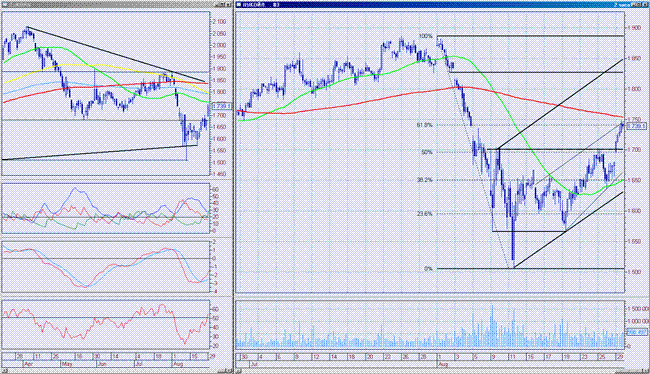
Task: Click the left chart window's title bar icon
Action: pos(5,5)
